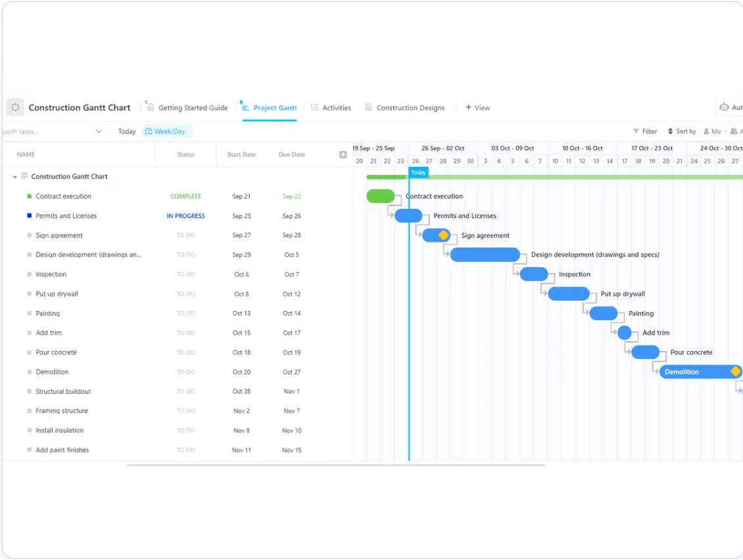Screen dimensions: 743x560
Task: Click the assignees people icon
Action: point(734,131)
